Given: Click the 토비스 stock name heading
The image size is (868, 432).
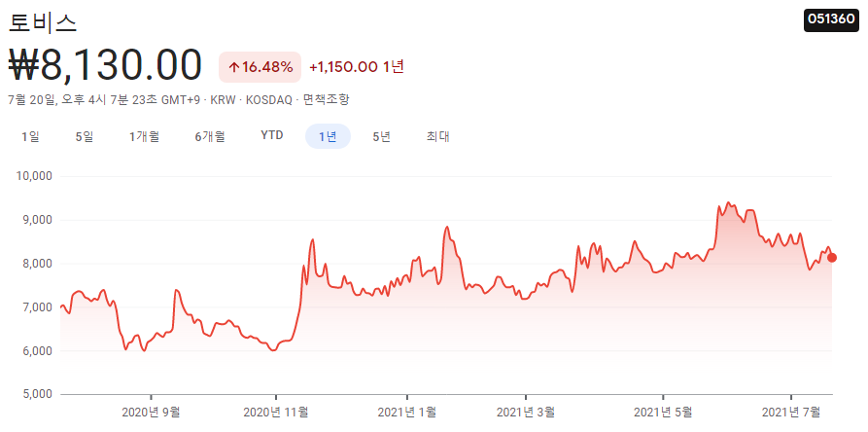Looking at the screenshot, I should tap(43, 22).
